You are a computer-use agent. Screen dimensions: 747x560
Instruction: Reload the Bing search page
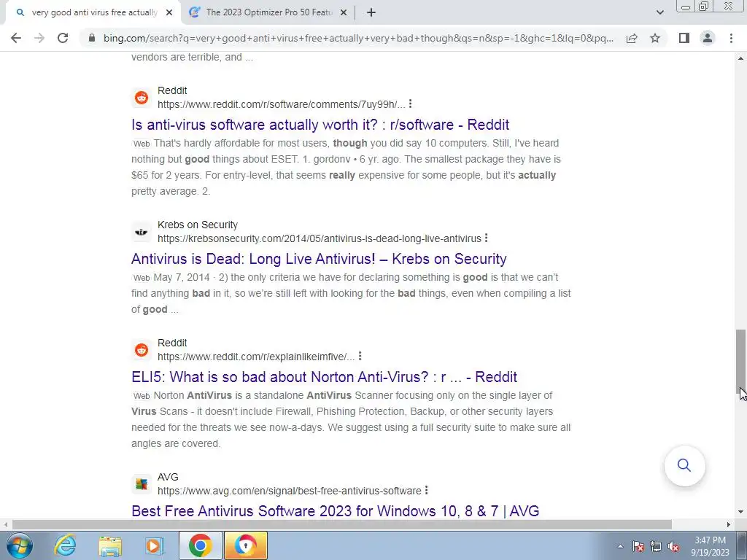pyautogui.click(x=63, y=38)
